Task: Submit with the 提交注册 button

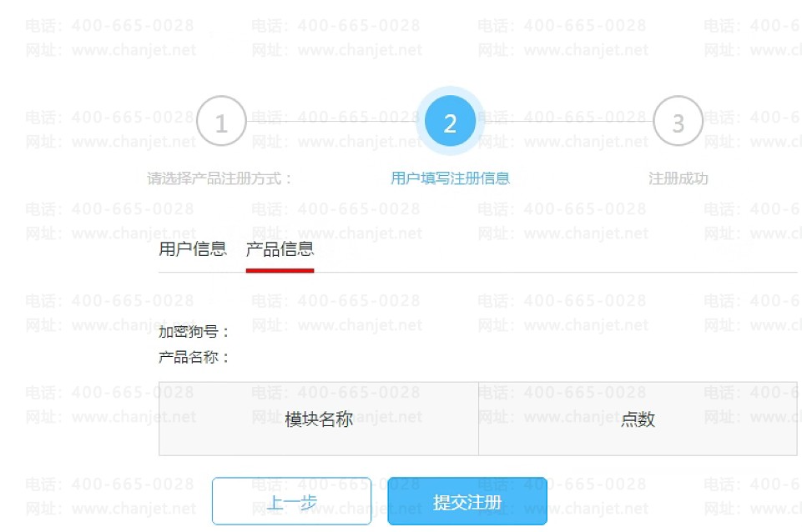Action: click(467, 501)
